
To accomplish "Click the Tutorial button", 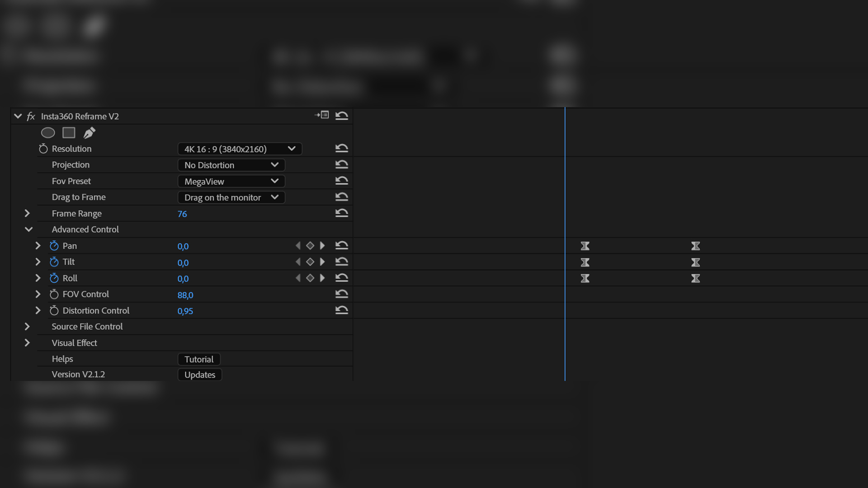I will click(x=199, y=359).
